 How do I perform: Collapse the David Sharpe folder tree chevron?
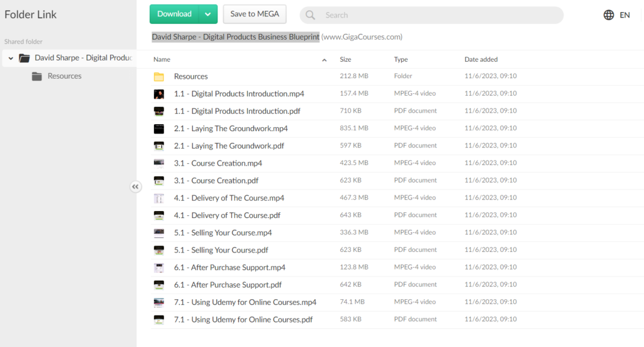click(x=11, y=58)
